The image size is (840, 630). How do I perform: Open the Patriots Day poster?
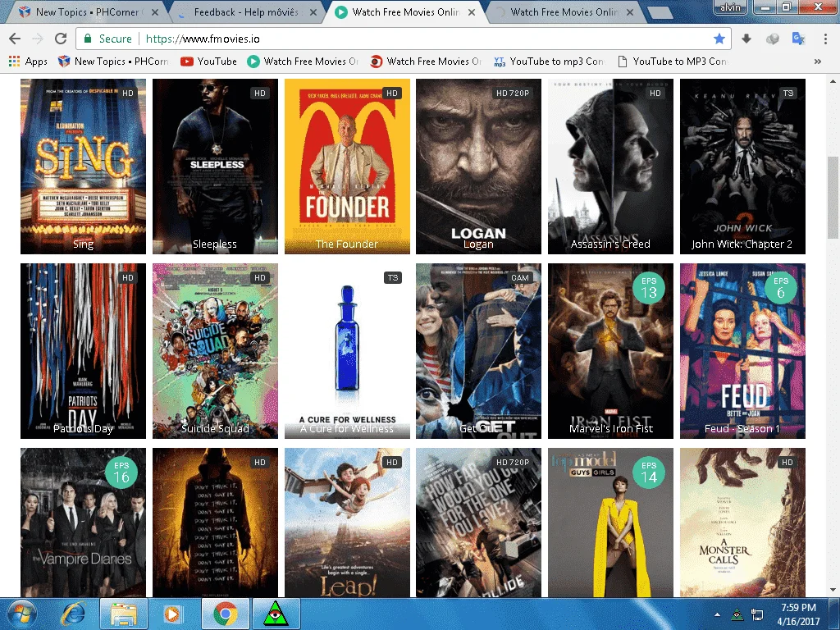pos(83,351)
